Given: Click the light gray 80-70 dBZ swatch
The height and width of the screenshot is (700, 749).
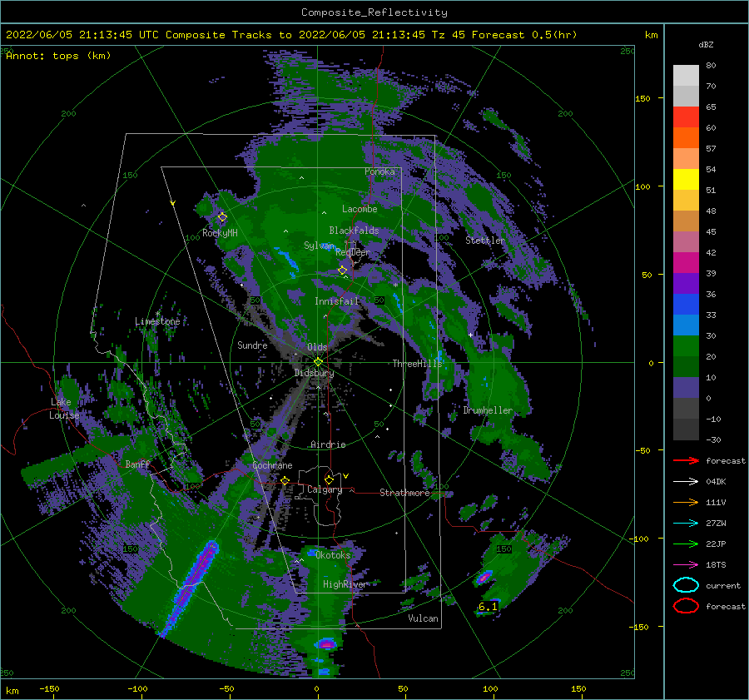Looking at the screenshot, I should 686,76.
